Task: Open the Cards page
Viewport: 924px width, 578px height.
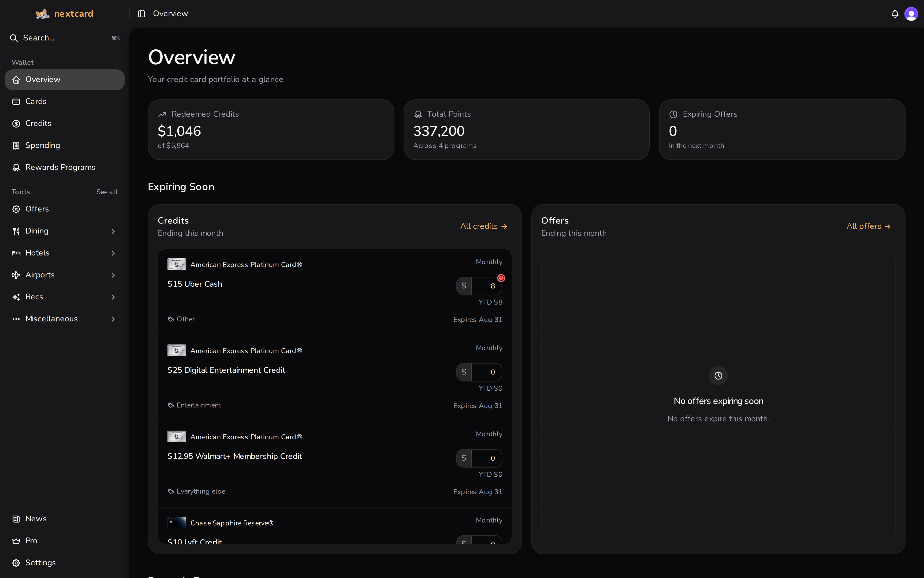Action: pos(64,101)
